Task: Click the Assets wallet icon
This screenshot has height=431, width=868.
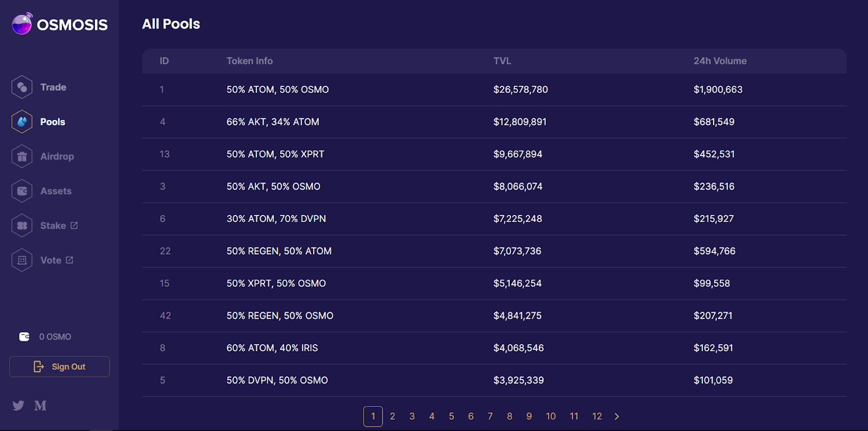Action: pos(22,191)
